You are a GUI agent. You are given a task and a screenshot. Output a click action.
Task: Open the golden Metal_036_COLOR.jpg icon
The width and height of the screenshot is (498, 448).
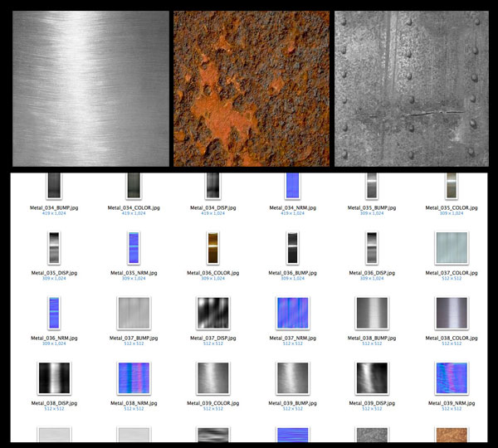pyautogui.click(x=211, y=247)
